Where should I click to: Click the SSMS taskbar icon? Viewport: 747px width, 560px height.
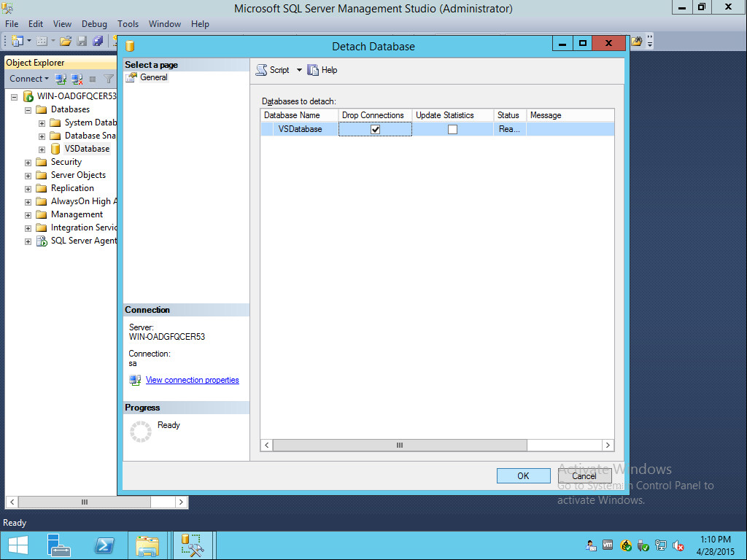pyautogui.click(x=193, y=545)
